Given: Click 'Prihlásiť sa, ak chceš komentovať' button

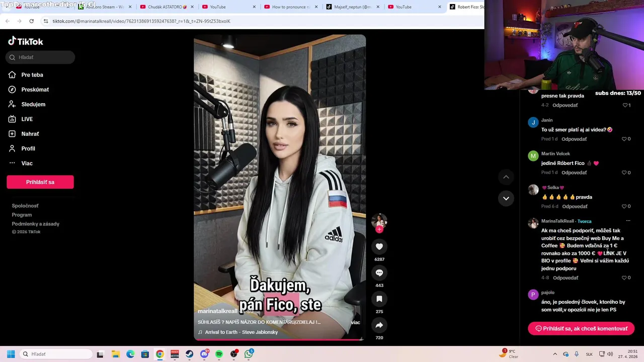Looking at the screenshot, I should [581, 328].
